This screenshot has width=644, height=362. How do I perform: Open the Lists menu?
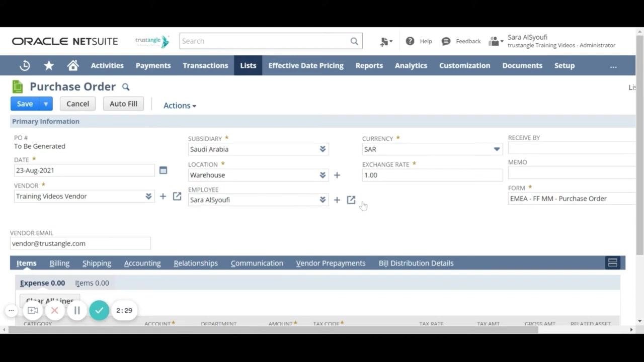(x=248, y=65)
